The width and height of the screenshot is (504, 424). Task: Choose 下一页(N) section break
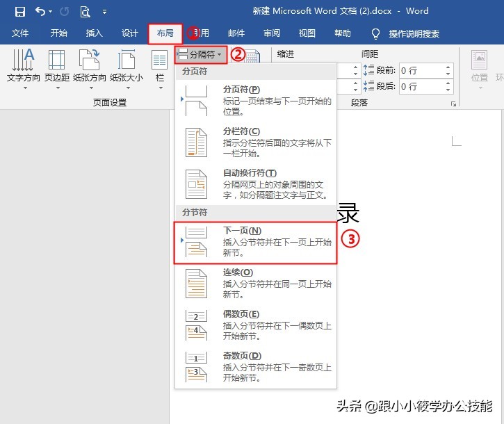coord(256,243)
